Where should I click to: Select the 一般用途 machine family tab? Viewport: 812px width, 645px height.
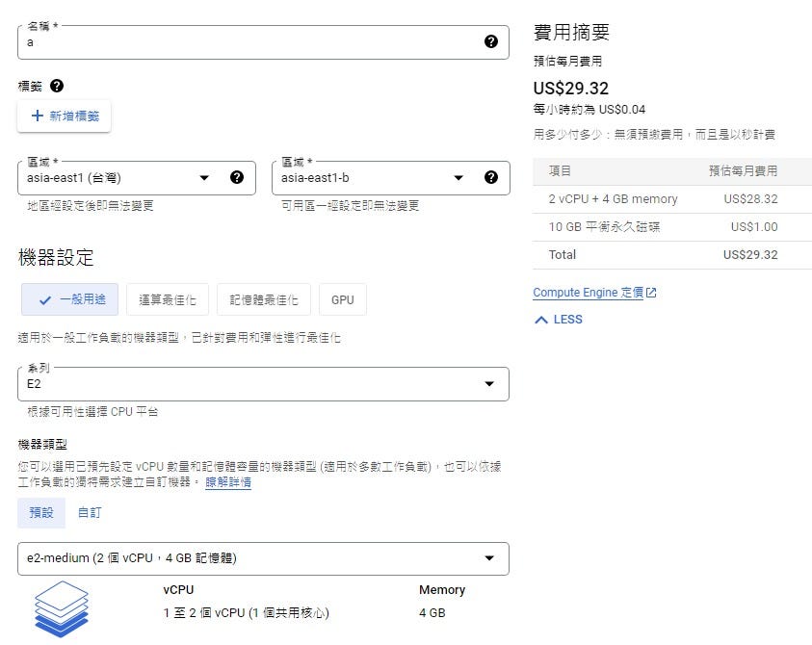[70, 299]
